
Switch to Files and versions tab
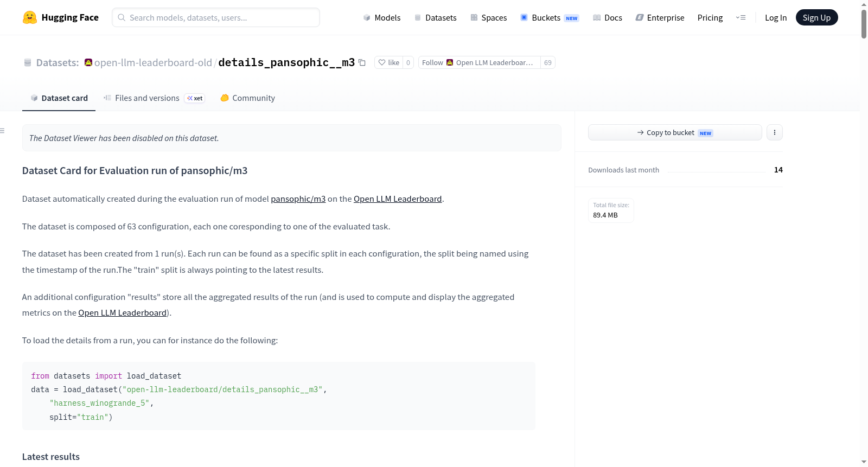pos(154,98)
